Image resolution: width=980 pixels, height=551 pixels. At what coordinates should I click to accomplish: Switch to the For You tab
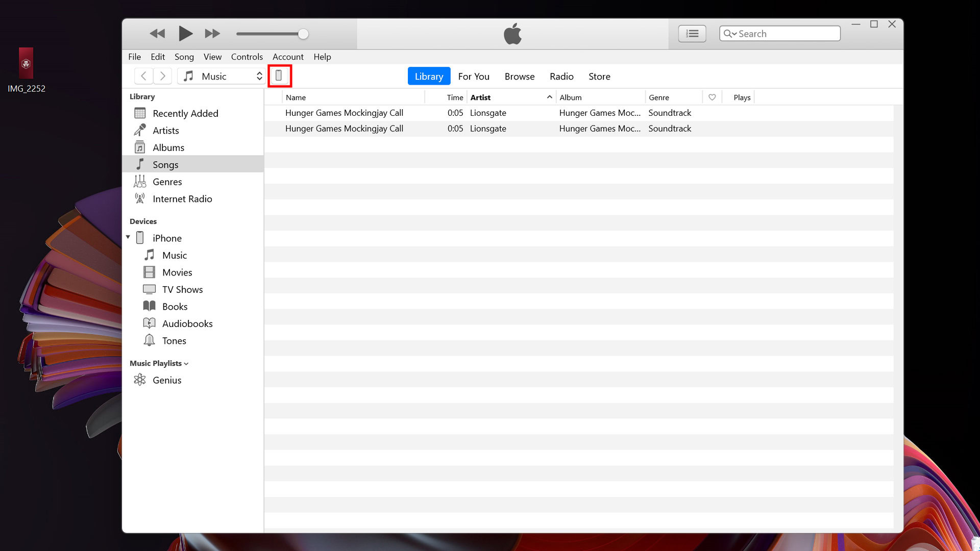(x=473, y=76)
